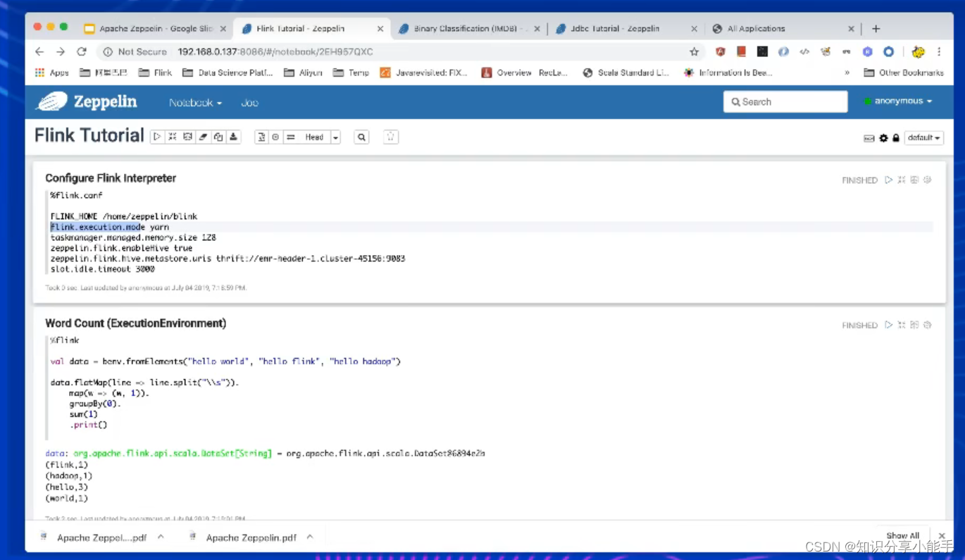Toggle show/hide code for all paragraphs

173,137
